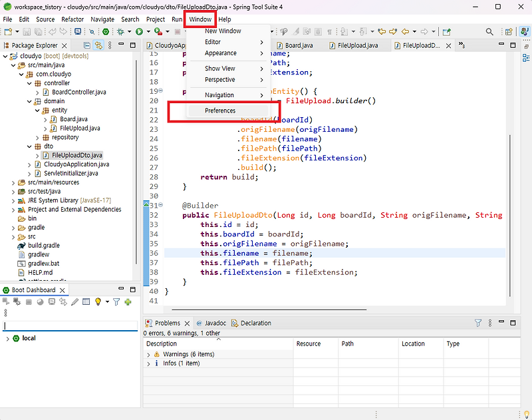This screenshot has height=420, width=532.
Task: Click the green plus icon in Boot Dashboard
Action: click(128, 302)
